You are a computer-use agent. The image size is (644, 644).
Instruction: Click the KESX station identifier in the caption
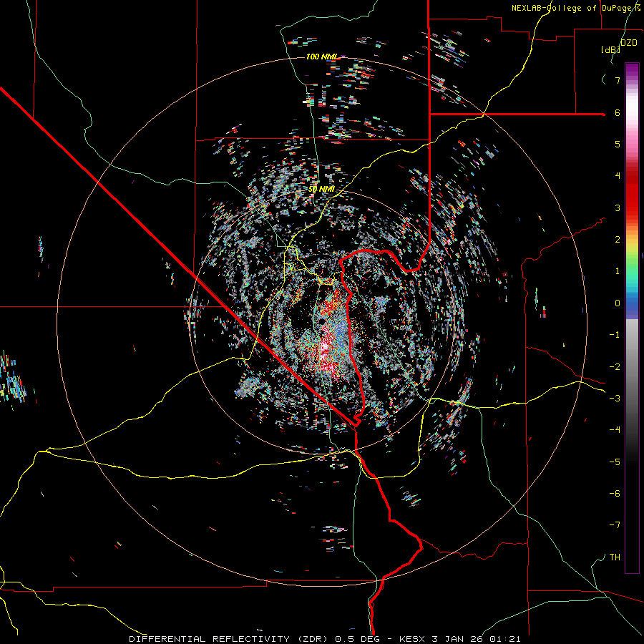pyautogui.click(x=413, y=639)
